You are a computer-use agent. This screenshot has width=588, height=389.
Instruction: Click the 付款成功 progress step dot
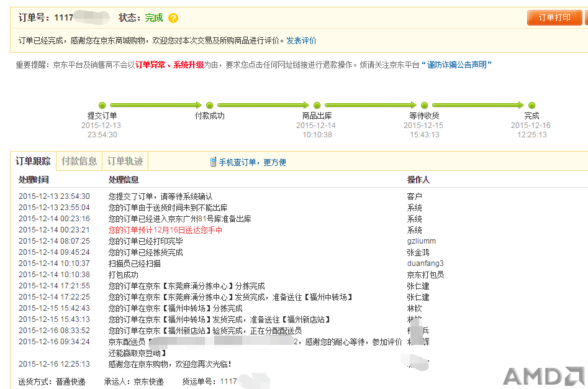coord(210,106)
